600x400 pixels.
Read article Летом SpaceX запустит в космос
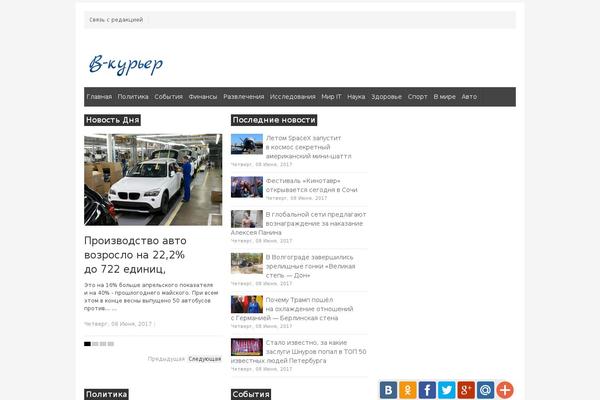coord(308,147)
